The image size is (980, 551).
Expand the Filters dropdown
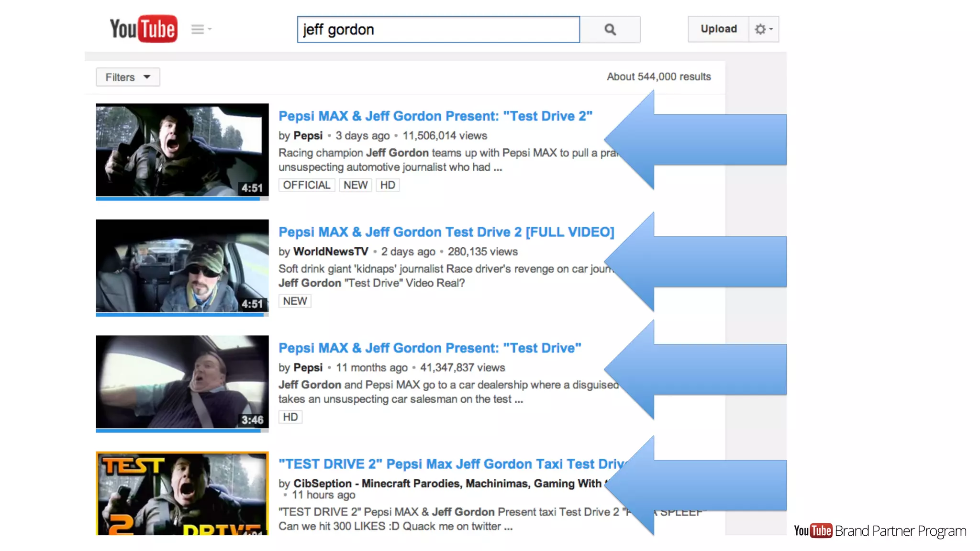coord(128,77)
